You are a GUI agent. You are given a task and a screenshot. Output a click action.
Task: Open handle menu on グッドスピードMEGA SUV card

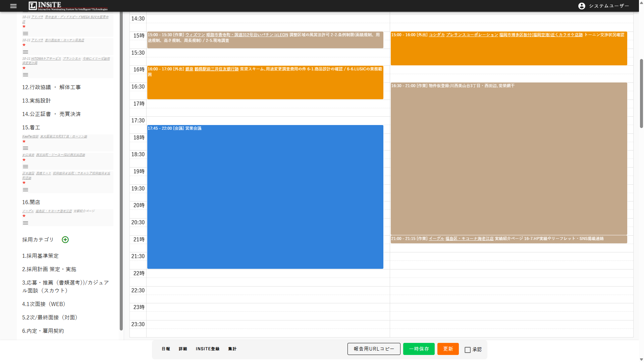pyautogui.click(x=25, y=34)
